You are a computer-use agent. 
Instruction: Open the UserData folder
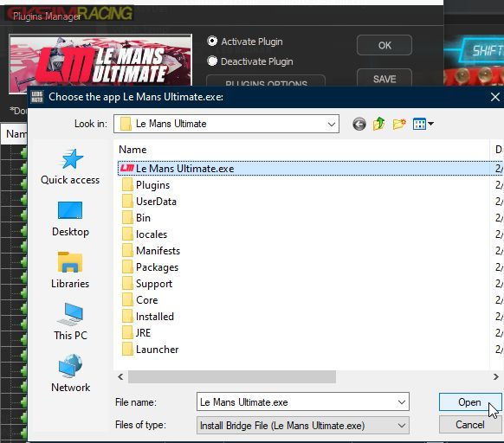coord(149,202)
